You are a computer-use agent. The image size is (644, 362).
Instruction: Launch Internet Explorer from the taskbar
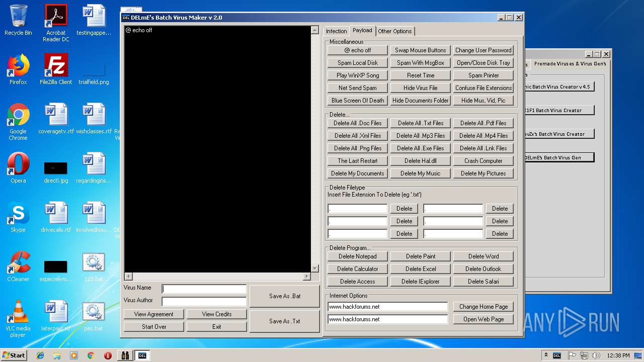click(x=40, y=355)
